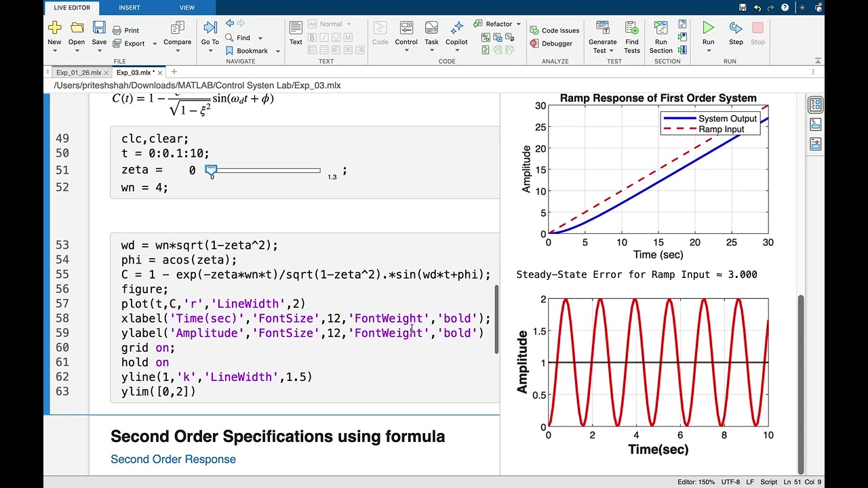Open the Debugger panel
The height and width of the screenshot is (488, 868).
coord(551,43)
